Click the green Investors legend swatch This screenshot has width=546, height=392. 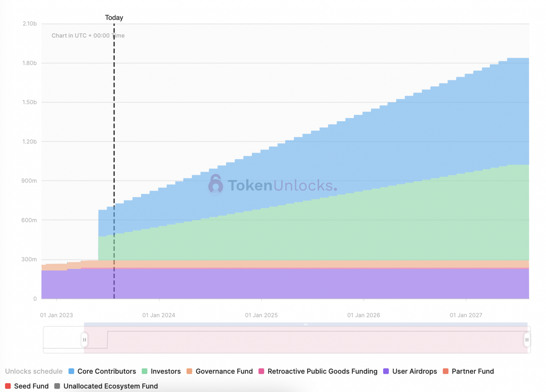click(145, 371)
